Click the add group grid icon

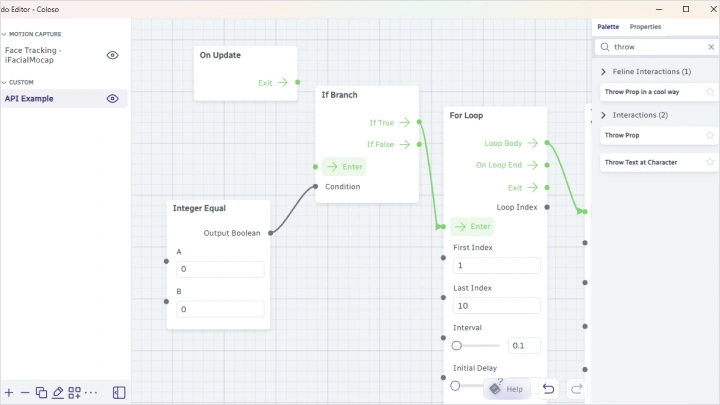pyautogui.click(x=75, y=393)
